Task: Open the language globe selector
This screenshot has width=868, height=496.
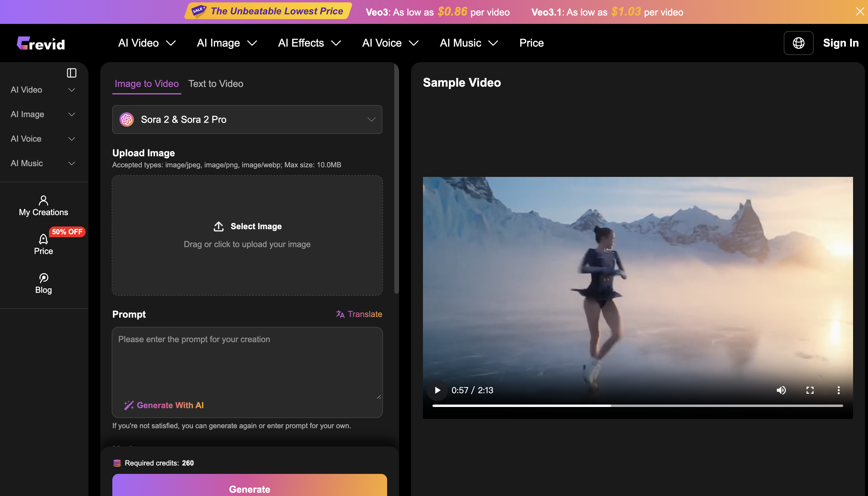Action: click(x=798, y=43)
